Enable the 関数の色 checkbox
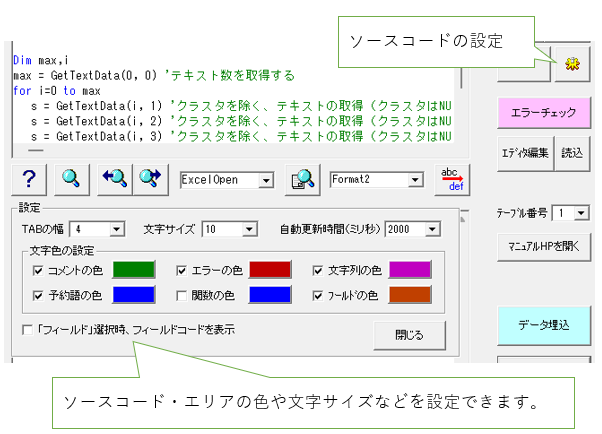This screenshot has height=434, width=602. pos(182,296)
